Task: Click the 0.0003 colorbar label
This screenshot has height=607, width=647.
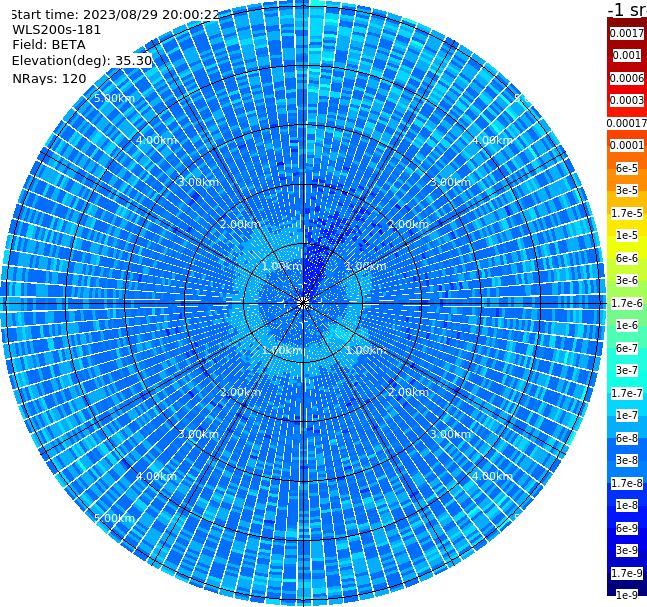Action: coord(626,100)
